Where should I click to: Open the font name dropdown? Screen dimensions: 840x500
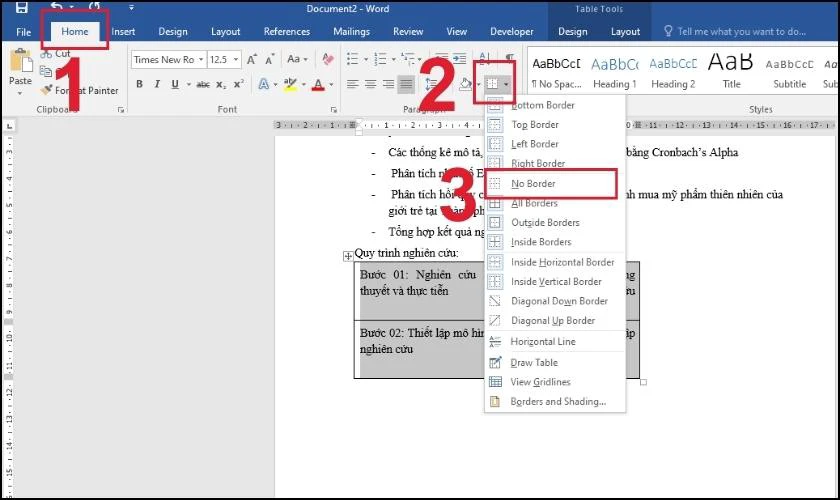point(201,59)
